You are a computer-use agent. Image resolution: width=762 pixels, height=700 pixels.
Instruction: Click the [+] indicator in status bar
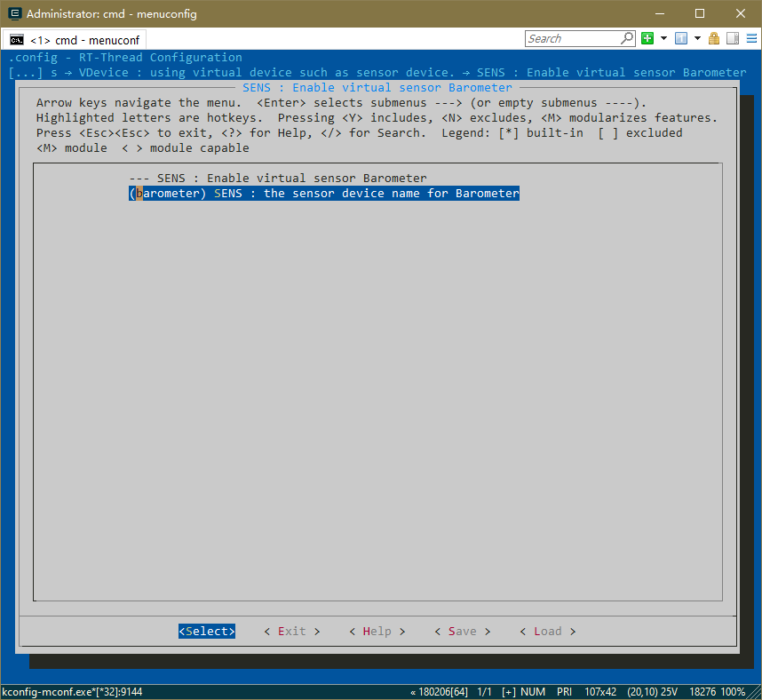[x=509, y=692]
